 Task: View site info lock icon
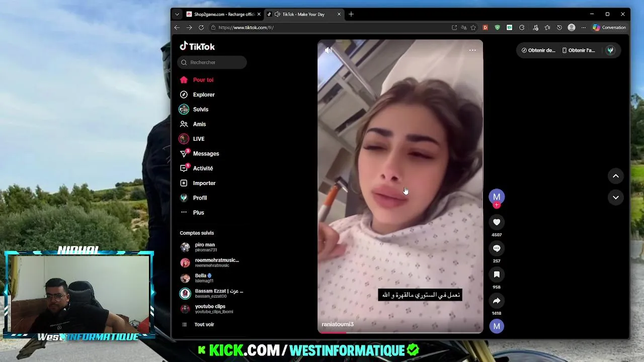pos(213,28)
